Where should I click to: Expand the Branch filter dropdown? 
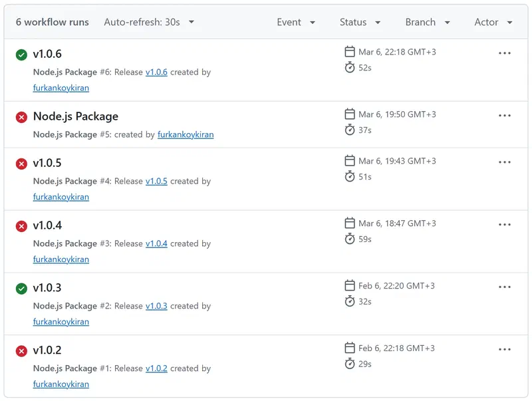pos(428,23)
